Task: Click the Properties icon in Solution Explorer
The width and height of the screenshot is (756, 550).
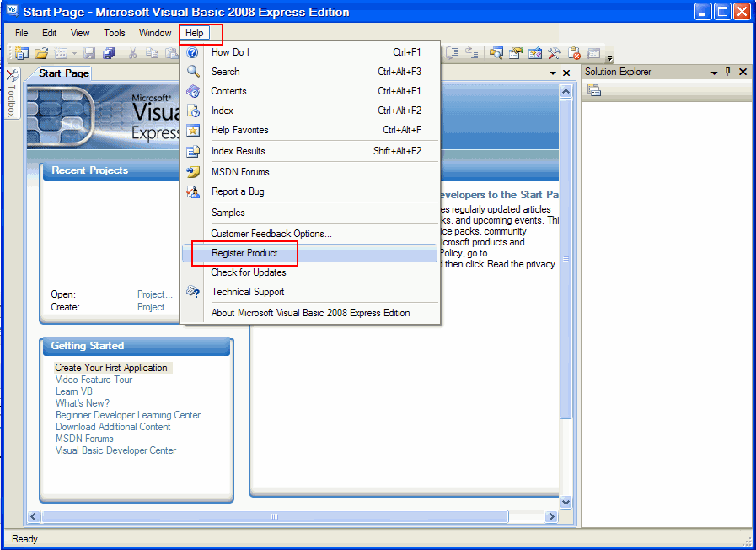Action: pos(594,90)
